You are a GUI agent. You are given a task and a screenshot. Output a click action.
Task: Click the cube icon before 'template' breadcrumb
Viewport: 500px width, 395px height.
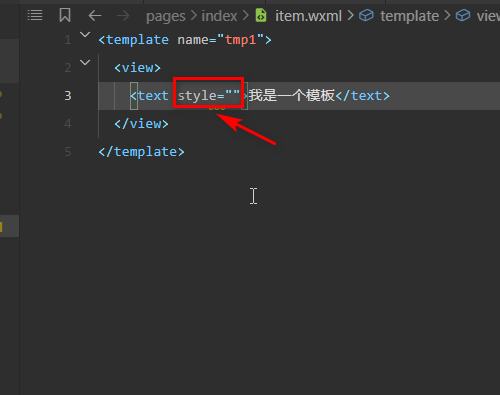(366, 15)
